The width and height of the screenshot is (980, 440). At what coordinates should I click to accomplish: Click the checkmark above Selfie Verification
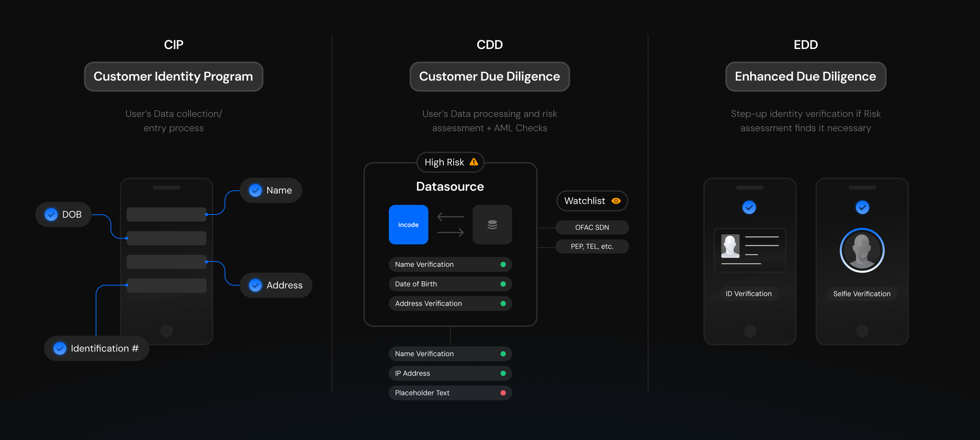[x=862, y=207]
